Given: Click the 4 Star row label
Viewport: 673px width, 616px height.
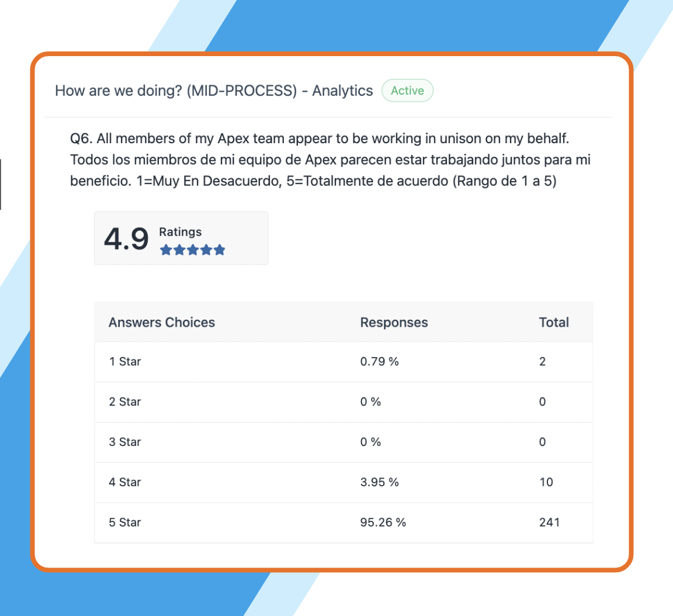Looking at the screenshot, I should tap(125, 482).
